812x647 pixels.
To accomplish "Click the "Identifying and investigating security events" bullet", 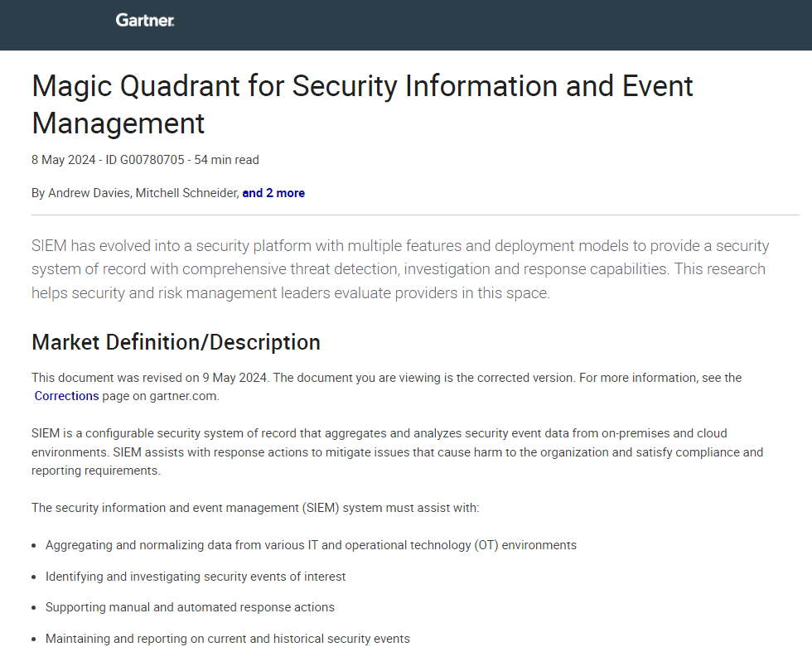I will tap(196, 576).
